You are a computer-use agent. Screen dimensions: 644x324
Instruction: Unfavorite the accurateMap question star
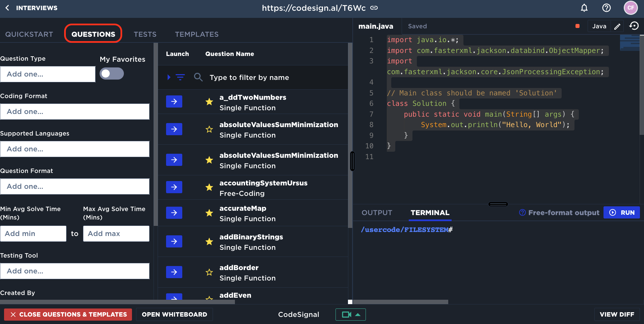click(209, 213)
